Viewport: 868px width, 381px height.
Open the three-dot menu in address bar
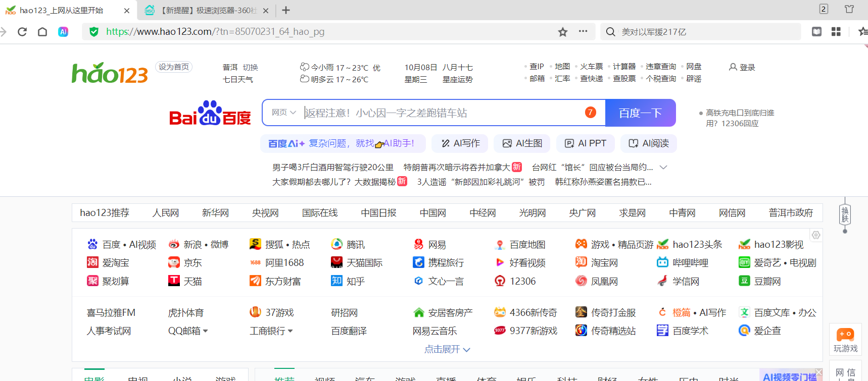coord(583,31)
